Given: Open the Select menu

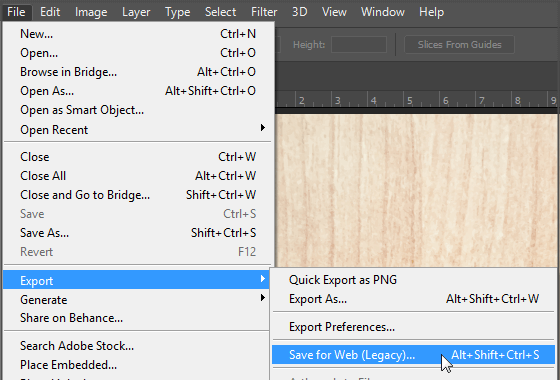Looking at the screenshot, I should click(220, 12).
